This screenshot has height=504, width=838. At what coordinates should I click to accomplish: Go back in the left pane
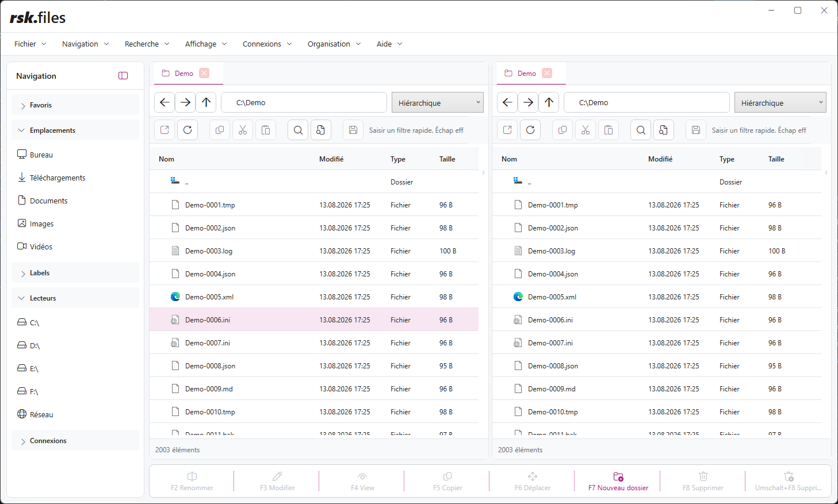pyautogui.click(x=164, y=102)
